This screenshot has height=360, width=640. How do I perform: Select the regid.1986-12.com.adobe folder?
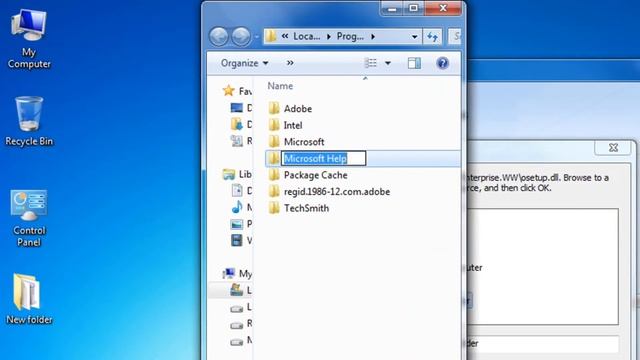tap(336, 191)
